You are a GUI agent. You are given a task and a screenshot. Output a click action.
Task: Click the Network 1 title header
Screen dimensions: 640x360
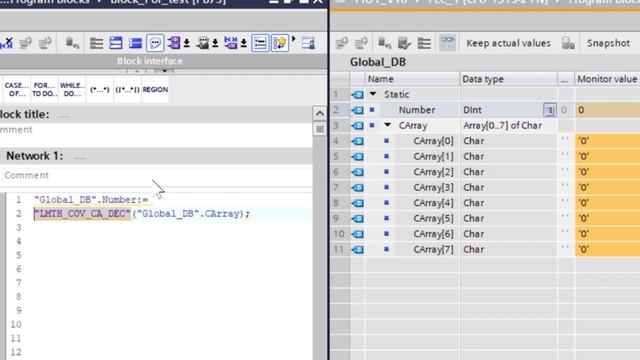[35, 156]
